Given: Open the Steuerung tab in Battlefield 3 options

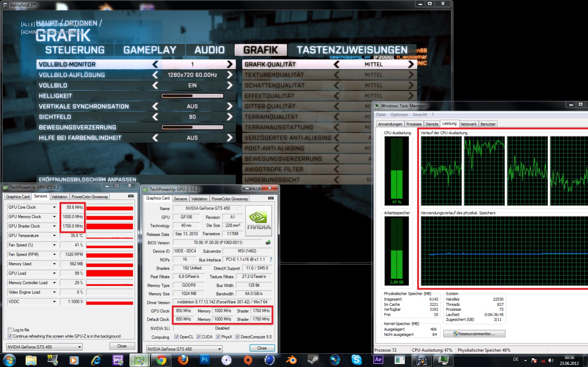Looking at the screenshot, I should click(x=75, y=50).
